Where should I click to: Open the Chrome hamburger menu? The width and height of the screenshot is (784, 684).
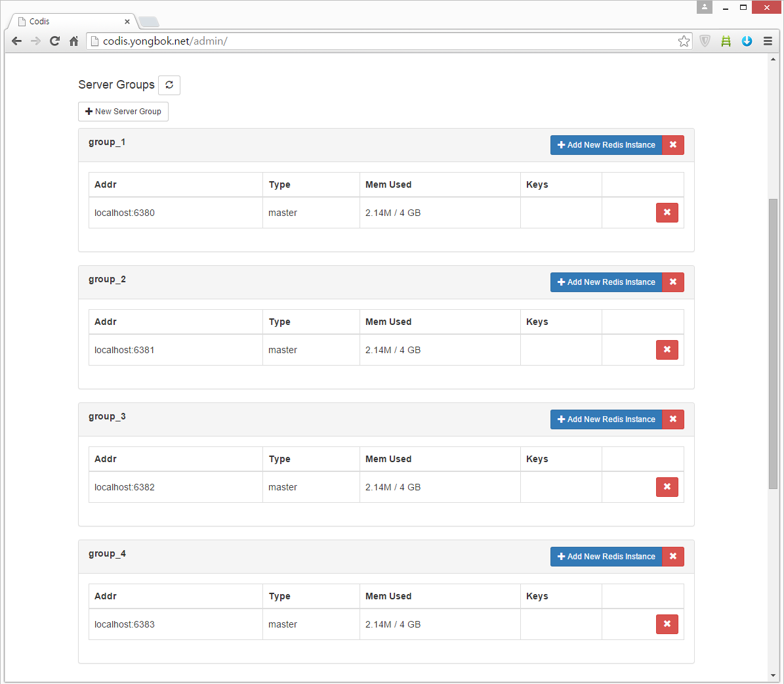point(768,41)
